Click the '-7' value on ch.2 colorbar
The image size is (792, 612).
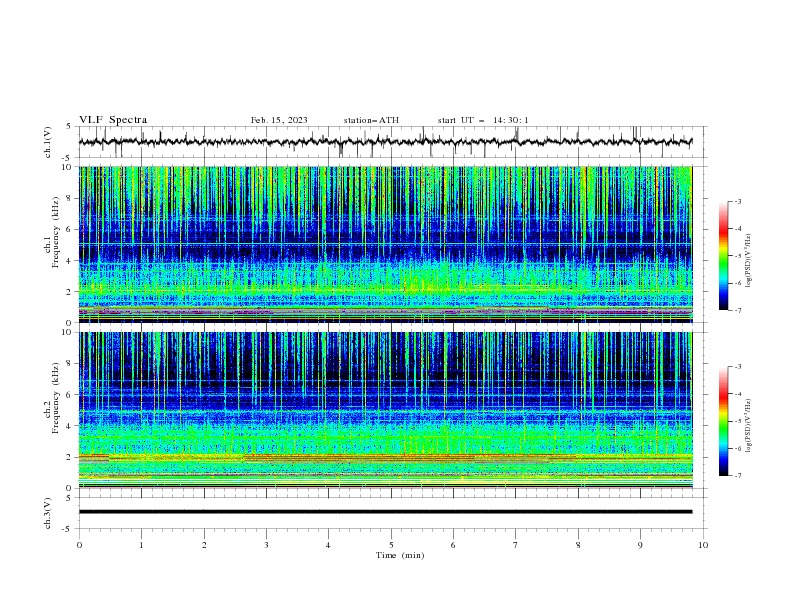tap(737, 475)
